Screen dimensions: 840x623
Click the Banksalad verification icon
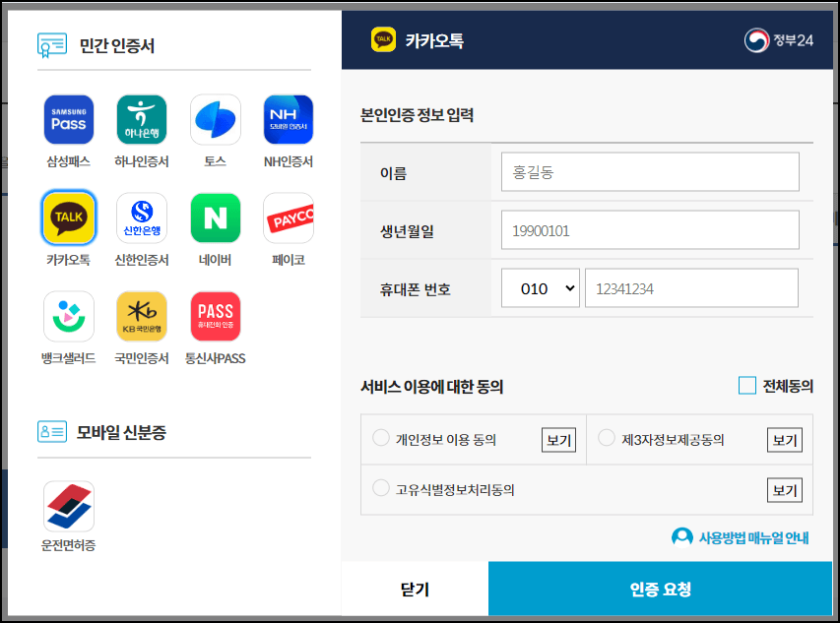coord(68,316)
